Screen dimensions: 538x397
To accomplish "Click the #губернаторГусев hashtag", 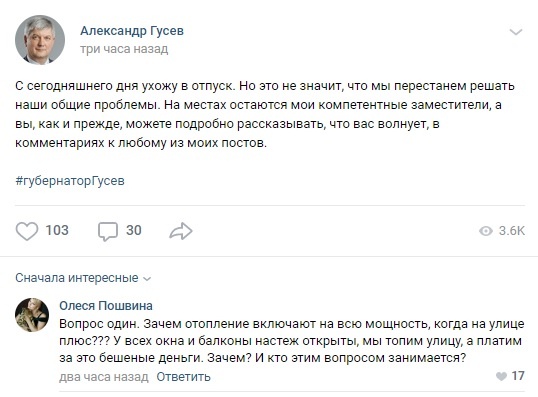I will pos(70,180).
